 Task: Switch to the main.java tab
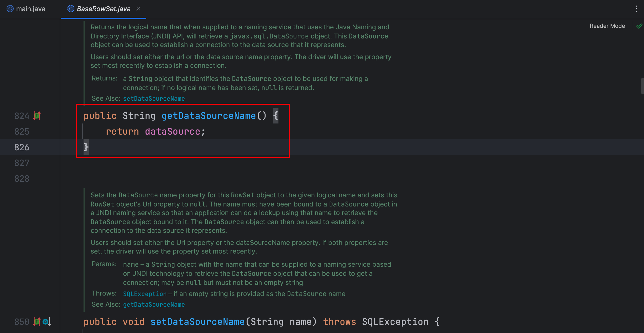(26, 9)
